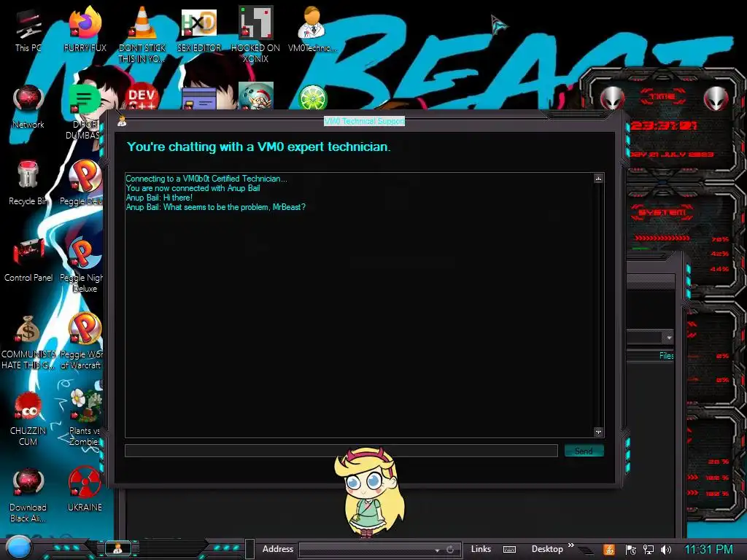Click the Star Butterfly desktop mascot
The image size is (747, 560).
pos(370,491)
